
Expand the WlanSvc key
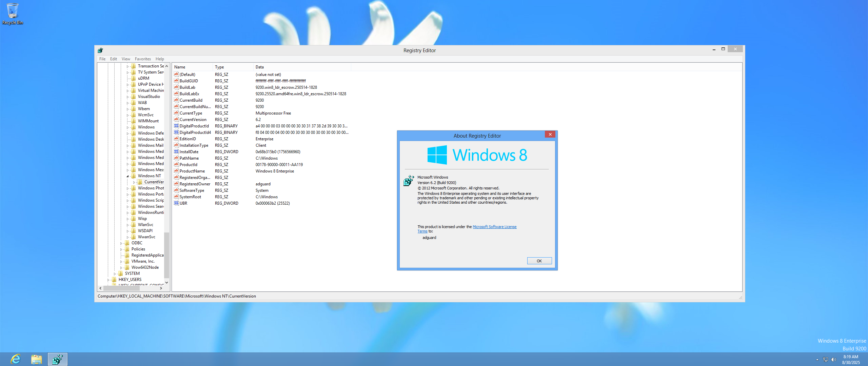coord(128,225)
